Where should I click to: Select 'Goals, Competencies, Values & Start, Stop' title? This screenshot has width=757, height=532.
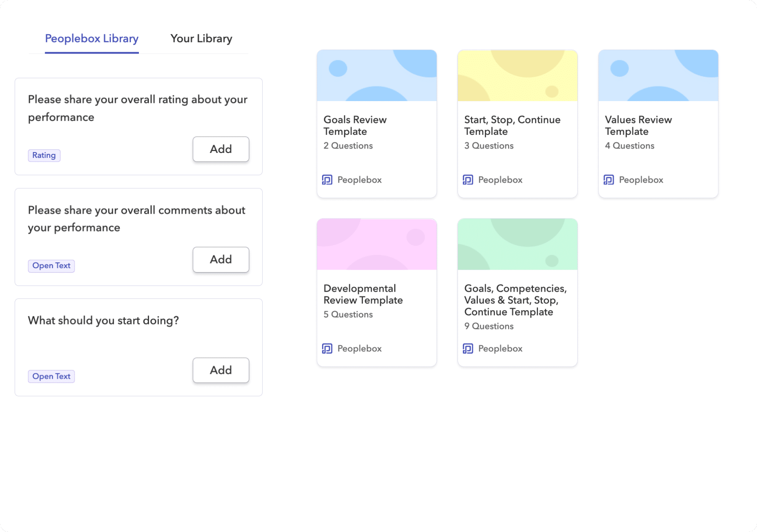click(x=516, y=300)
